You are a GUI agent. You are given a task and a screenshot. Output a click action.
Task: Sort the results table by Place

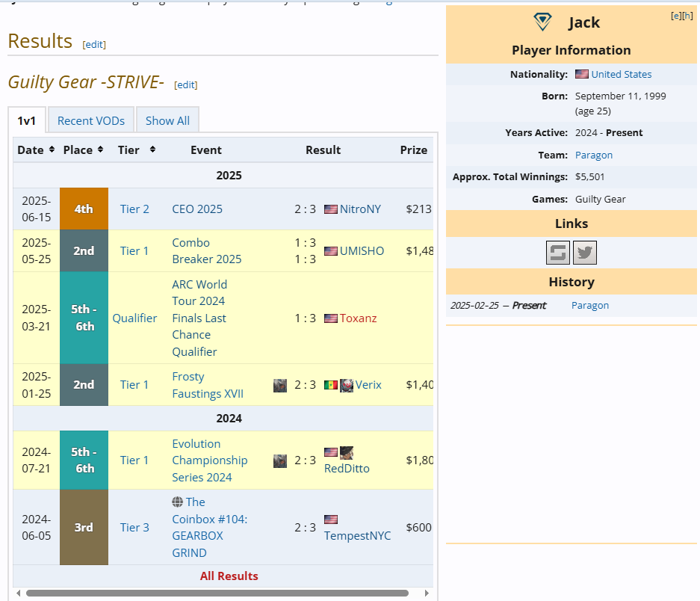point(100,150)
